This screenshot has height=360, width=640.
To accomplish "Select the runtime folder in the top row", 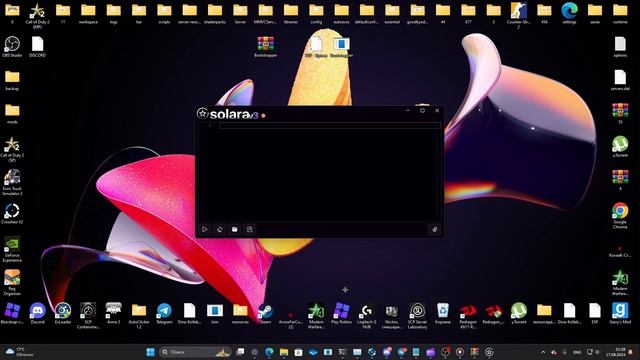I will [620, 13].
